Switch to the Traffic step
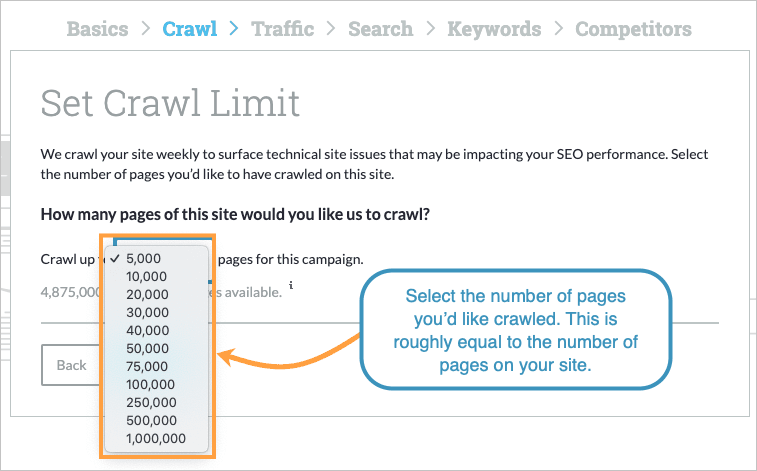 pos(283,28)
